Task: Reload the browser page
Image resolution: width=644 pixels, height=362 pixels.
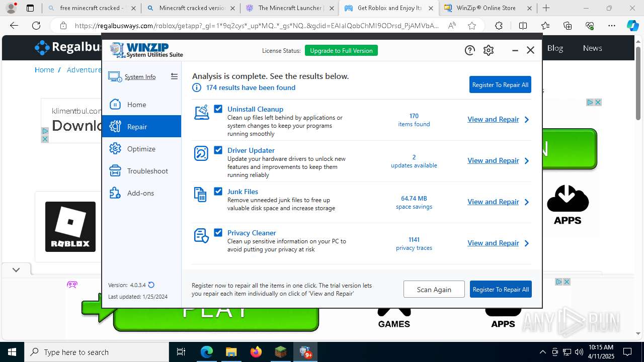Action: (36, 26)
